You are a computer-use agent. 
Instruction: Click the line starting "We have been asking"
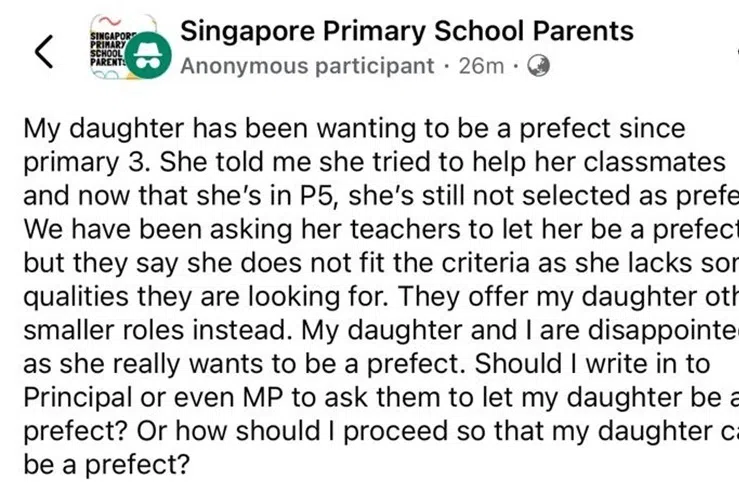click(x=380, y=228)
